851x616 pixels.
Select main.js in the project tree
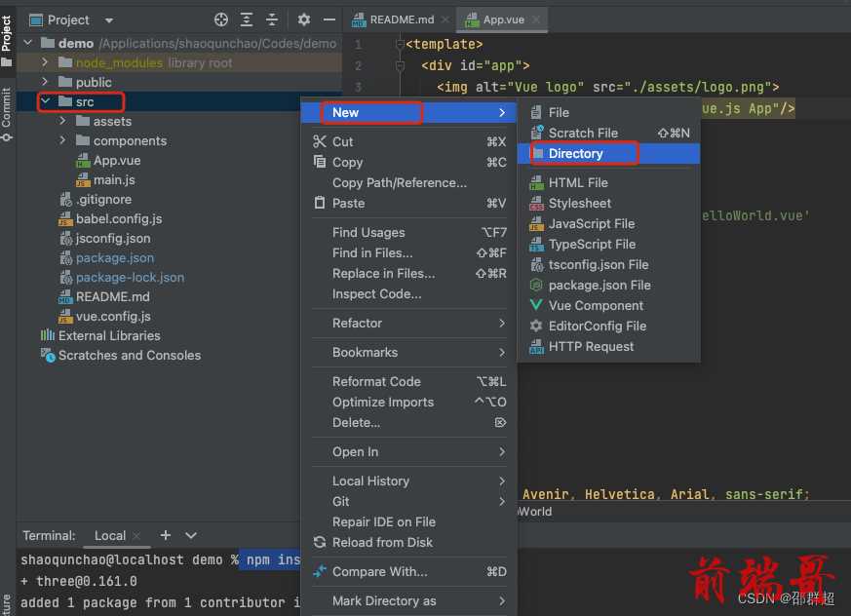click(105, 179)
